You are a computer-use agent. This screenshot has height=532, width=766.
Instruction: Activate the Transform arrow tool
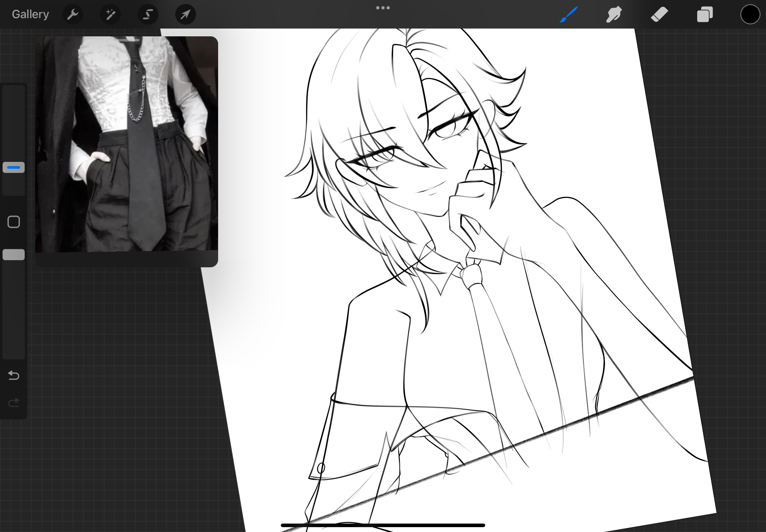185,14
